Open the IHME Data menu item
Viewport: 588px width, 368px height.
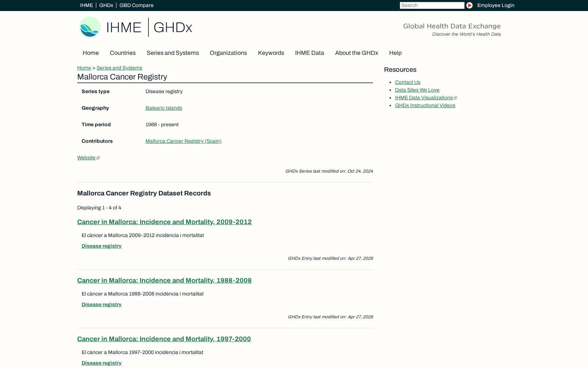(x=309, y=53)
